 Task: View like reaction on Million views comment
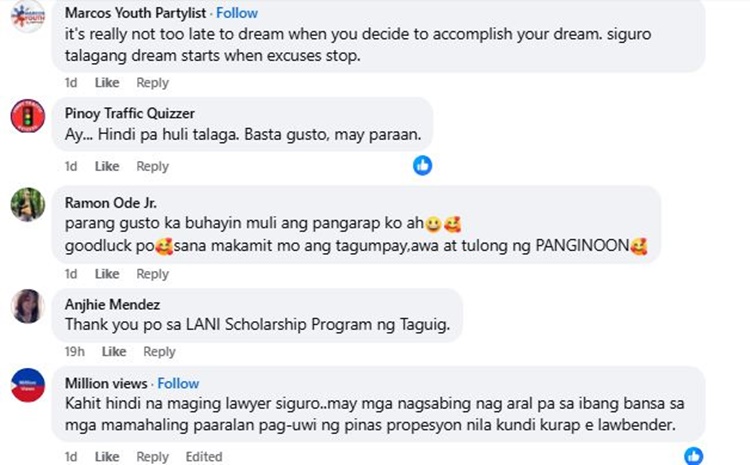tap(694, 456)
